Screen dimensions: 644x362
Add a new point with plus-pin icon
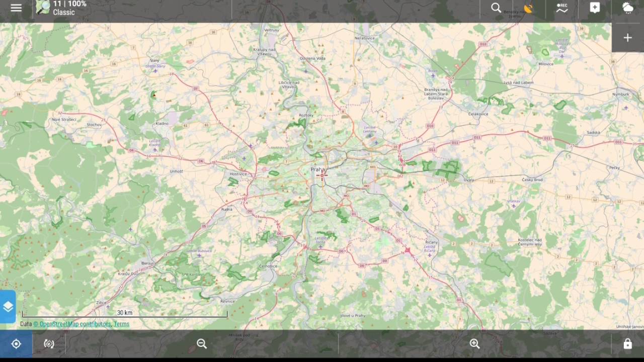595,8
